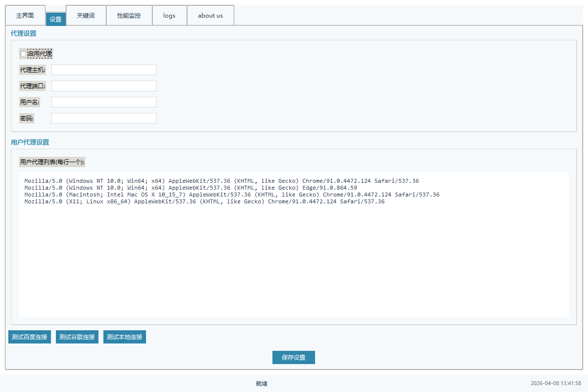
Task: Go to the 性能监控 tab
Action: click(129, 15)
